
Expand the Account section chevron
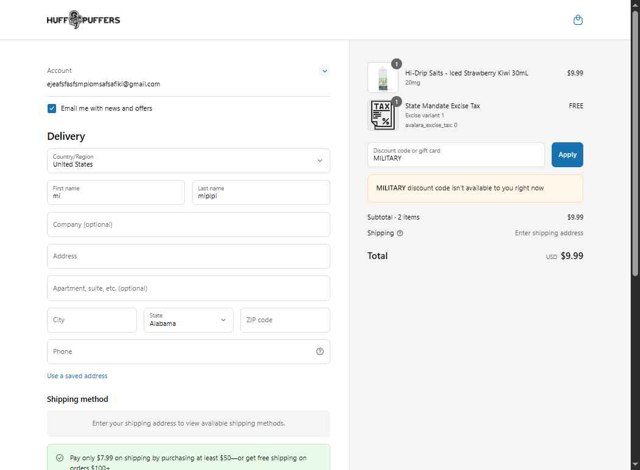324,71
